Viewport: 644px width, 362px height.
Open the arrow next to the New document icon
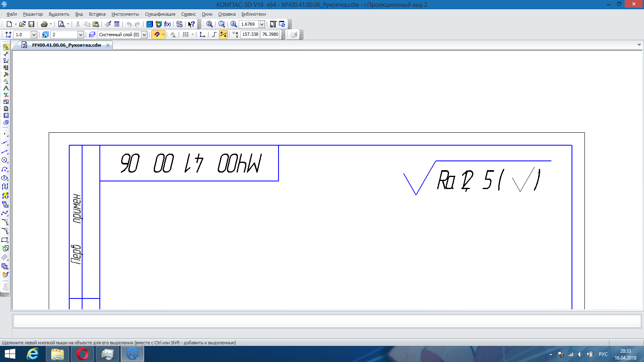click(x=15, y=24)
